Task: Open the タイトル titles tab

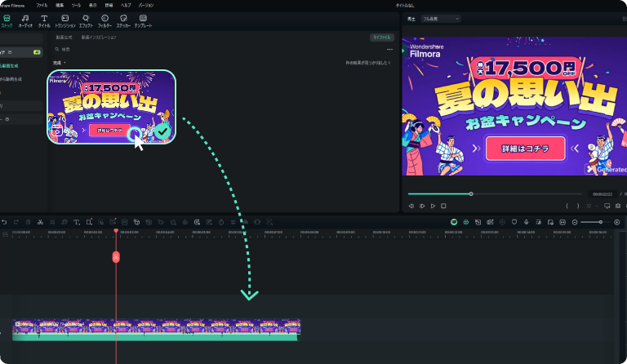Action: tap(44, 20)
